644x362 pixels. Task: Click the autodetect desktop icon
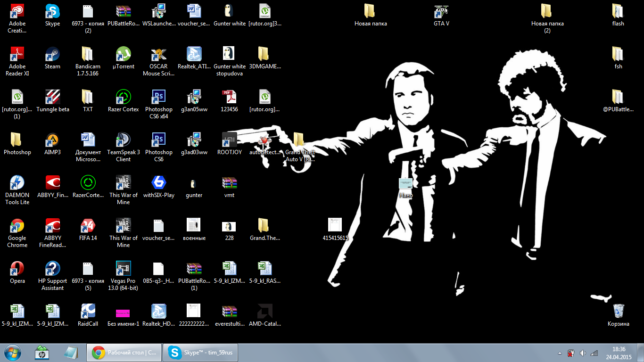[x=265, y=144]
